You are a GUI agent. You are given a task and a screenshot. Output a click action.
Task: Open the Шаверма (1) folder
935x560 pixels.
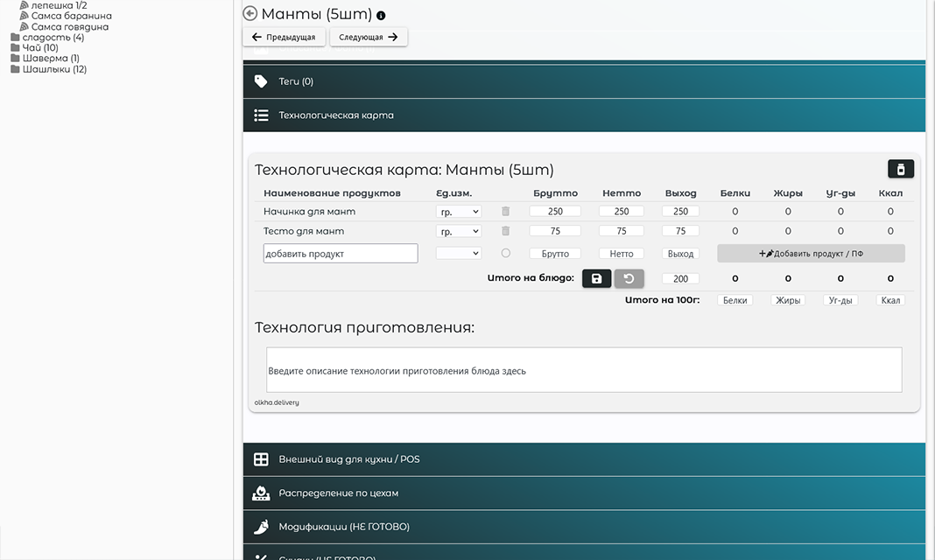click(51, 59)
